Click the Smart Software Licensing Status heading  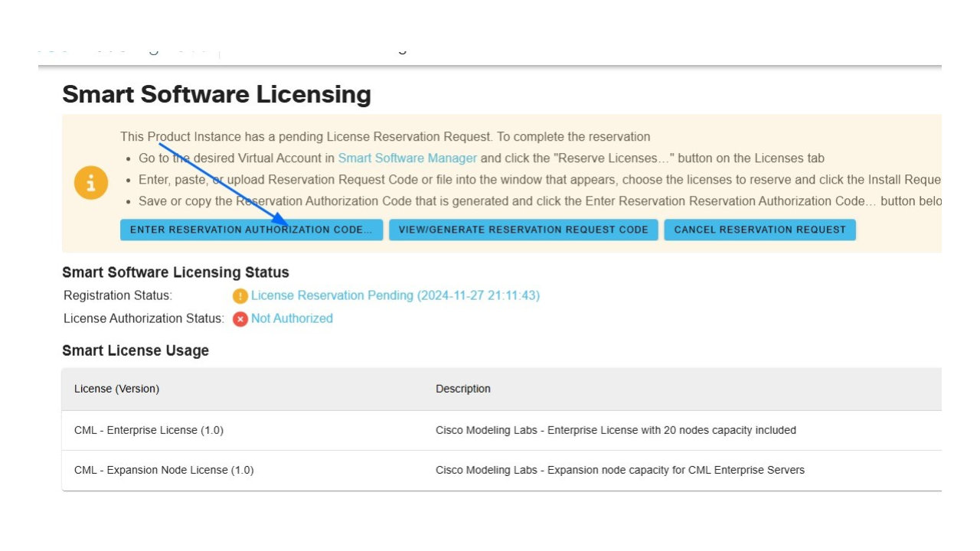(x=175, y=272)
